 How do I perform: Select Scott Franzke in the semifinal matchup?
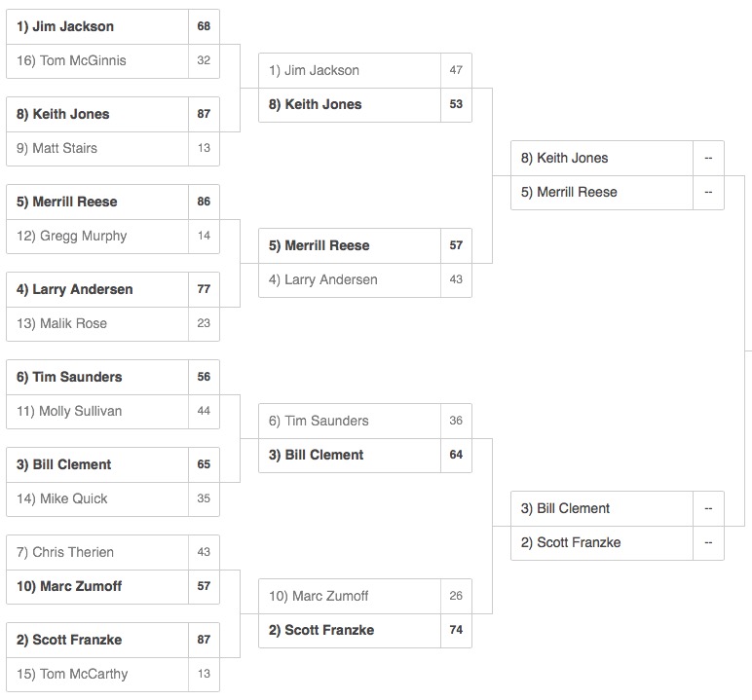pyautogui.click(x=618, y=543)
